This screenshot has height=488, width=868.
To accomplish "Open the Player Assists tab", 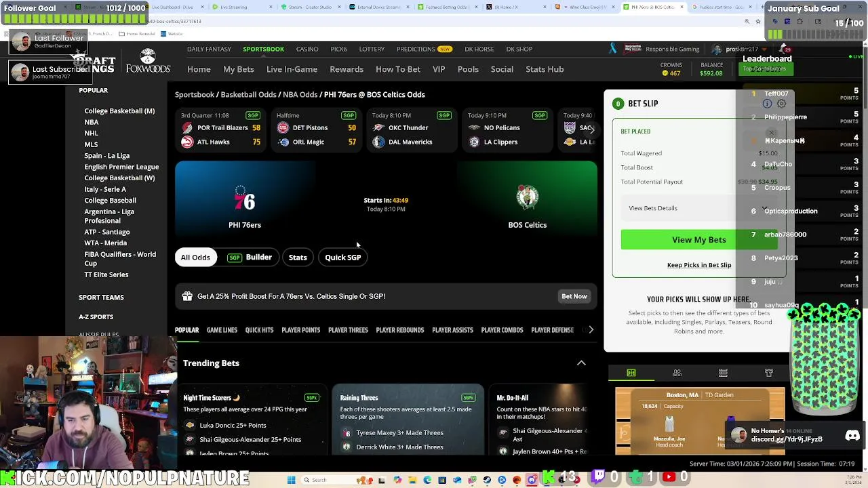I will [452, 330].
